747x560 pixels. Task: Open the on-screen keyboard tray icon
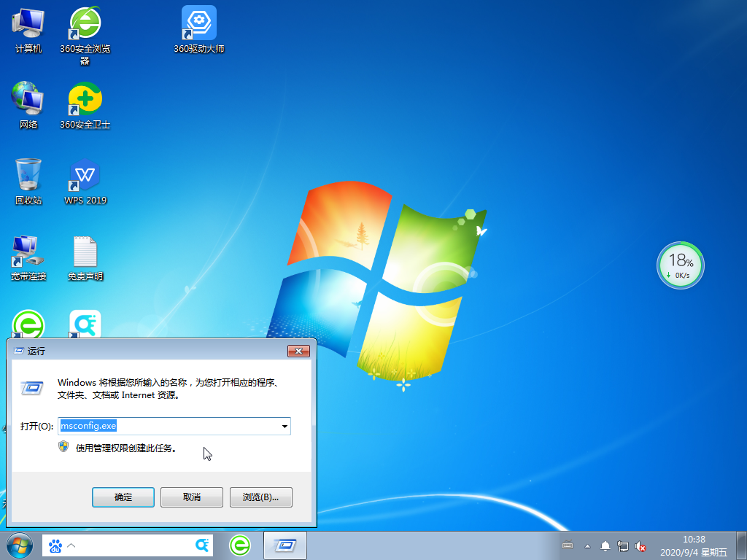tap(568, 545)
